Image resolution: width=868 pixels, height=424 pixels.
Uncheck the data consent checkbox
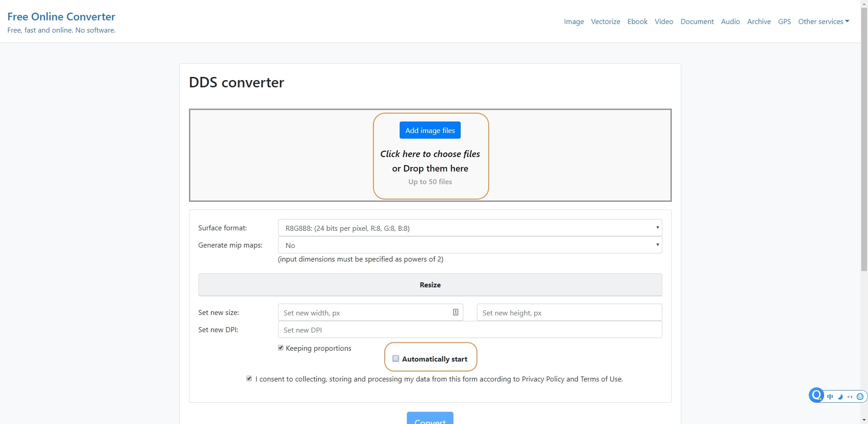[249, 378]
